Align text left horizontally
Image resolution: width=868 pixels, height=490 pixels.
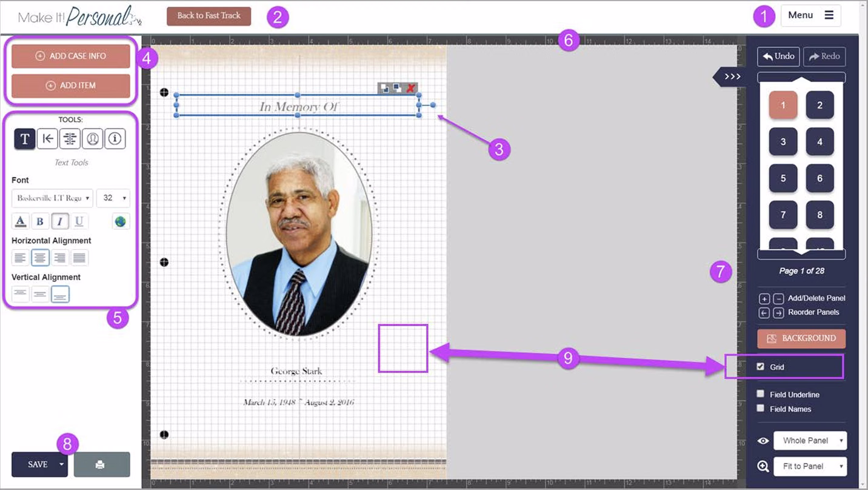click(x=21, y=258)
